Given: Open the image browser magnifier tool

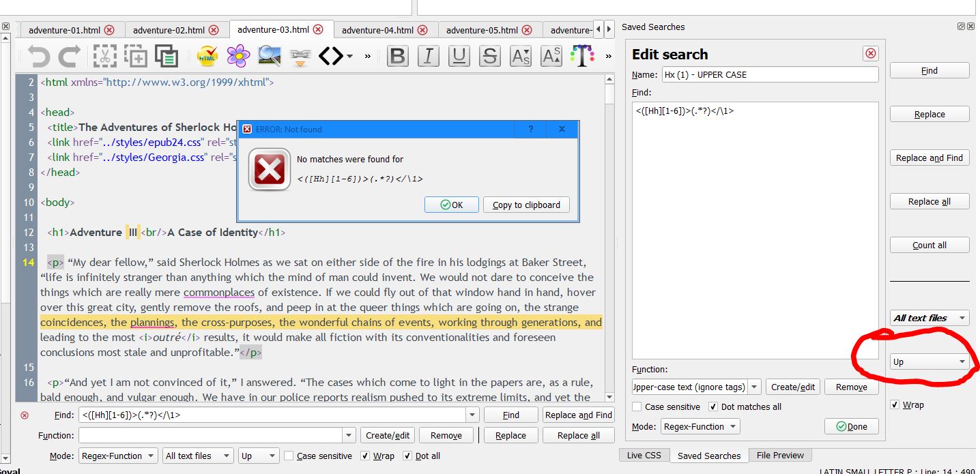Looking at the screenshot, I should [270, 56].
